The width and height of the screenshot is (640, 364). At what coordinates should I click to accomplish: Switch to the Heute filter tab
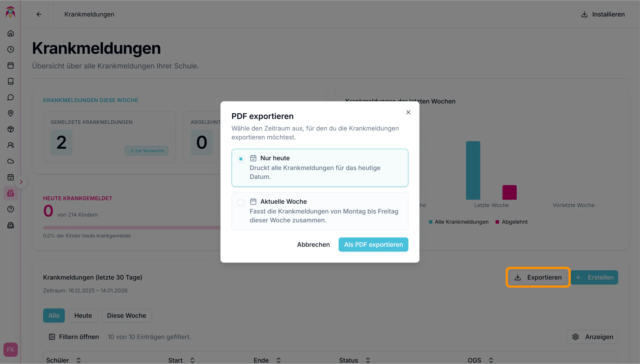point(83,315)
